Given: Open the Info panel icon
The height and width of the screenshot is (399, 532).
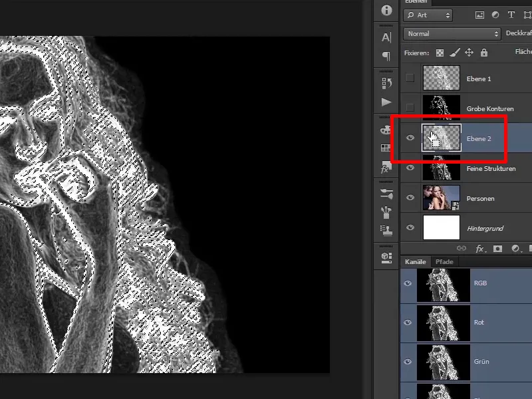Looking at the screenshot, I should point(386,10).
